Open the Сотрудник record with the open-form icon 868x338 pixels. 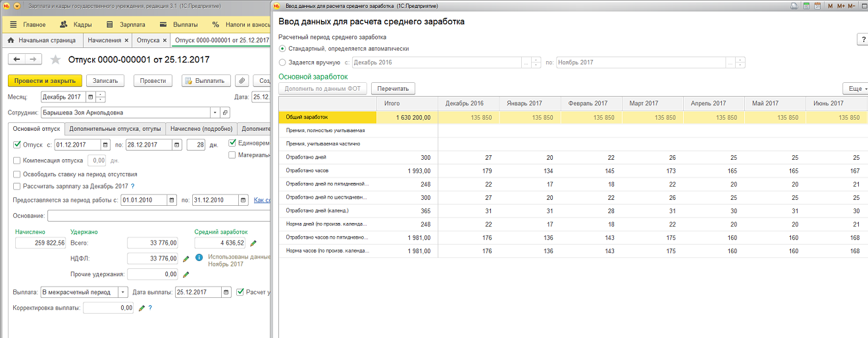226,112
